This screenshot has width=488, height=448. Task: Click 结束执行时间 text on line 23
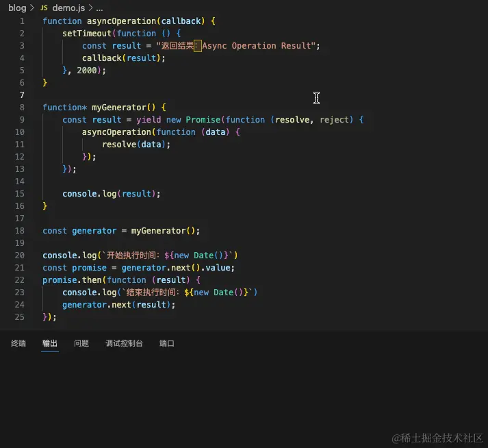tap(151, 293)
